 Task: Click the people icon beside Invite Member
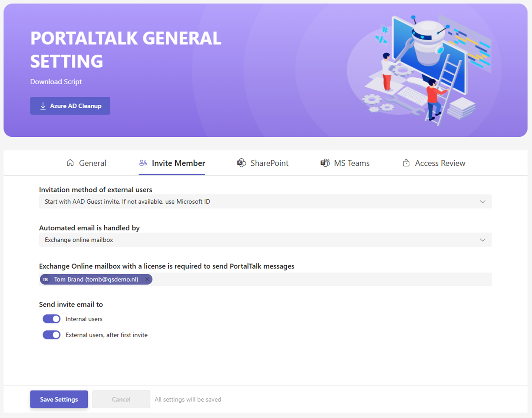pos(143,163)
